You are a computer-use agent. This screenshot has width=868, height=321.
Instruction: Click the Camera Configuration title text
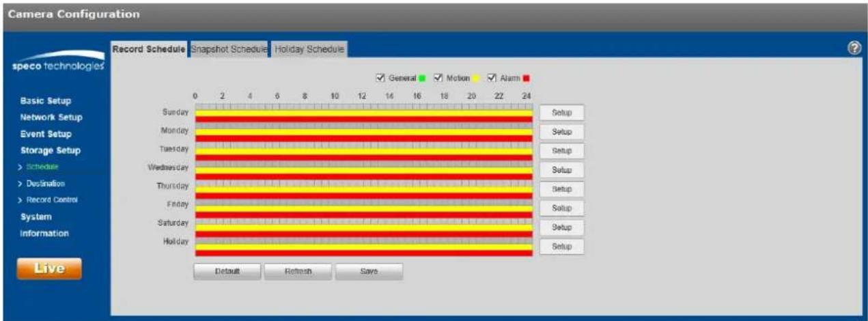click(x=74, y=14)
